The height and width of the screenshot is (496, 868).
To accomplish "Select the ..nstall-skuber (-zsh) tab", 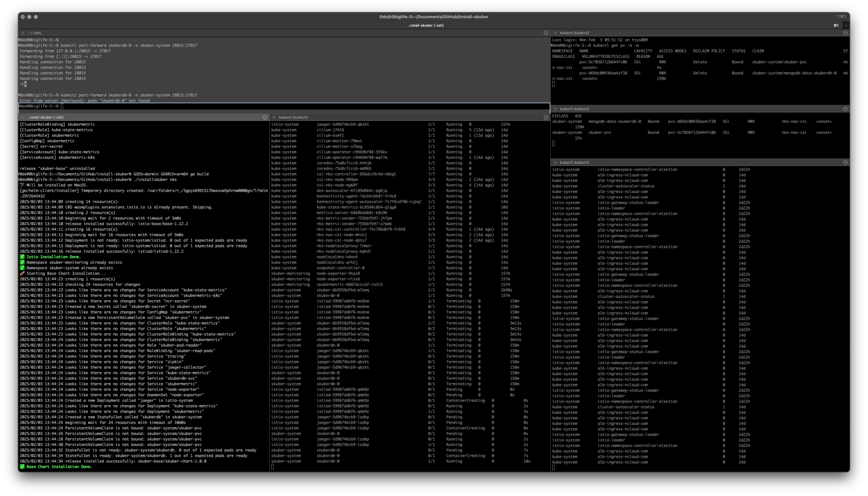I will coord(426,25).
